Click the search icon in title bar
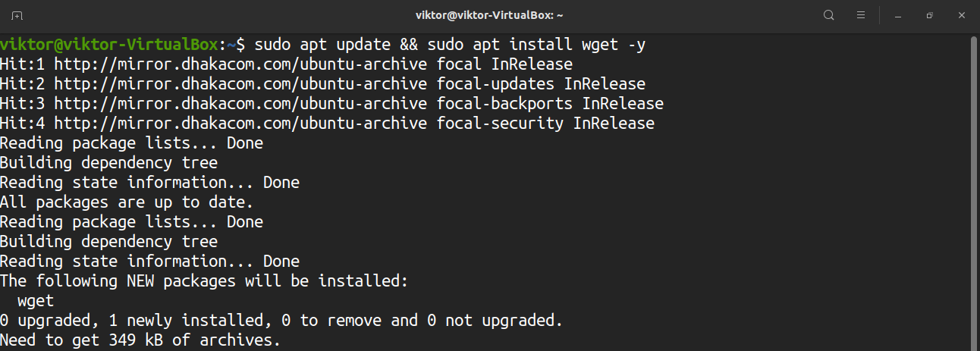The image size is (980, 351). point(829,15)
